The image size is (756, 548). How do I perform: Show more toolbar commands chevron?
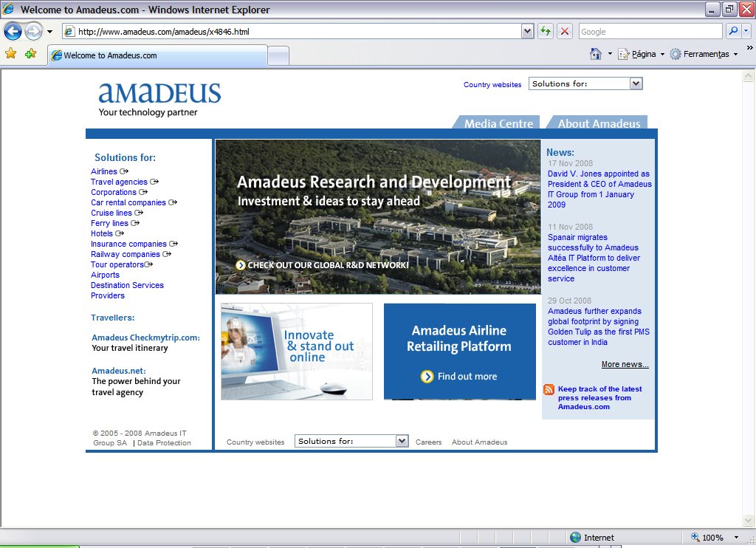click(x=749, y=48)
